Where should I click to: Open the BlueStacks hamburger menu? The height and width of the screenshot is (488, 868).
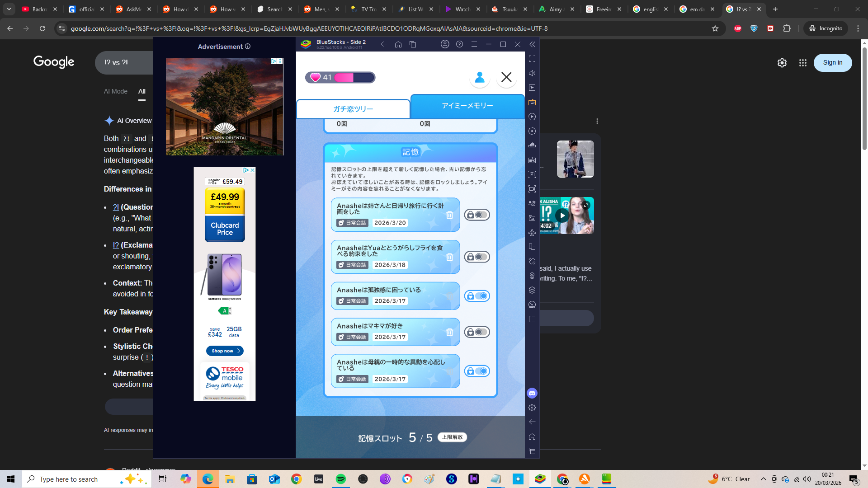tap(474, 44)
